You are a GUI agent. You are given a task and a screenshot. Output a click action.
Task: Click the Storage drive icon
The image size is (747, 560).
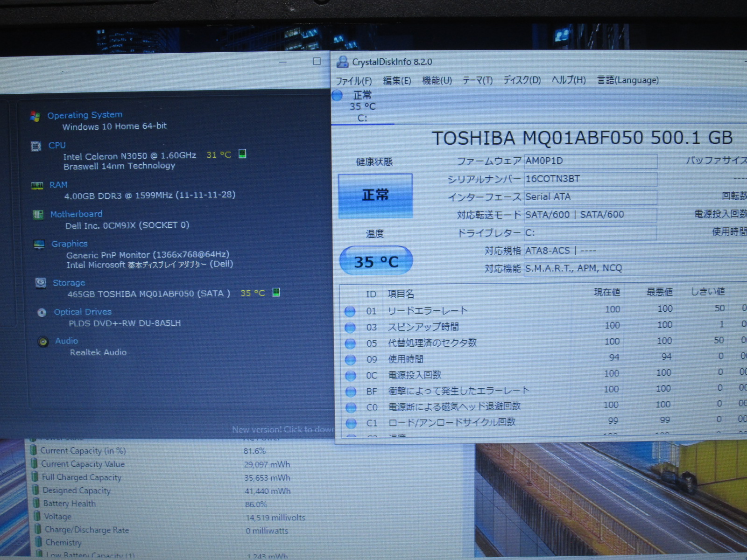(41, 283)
